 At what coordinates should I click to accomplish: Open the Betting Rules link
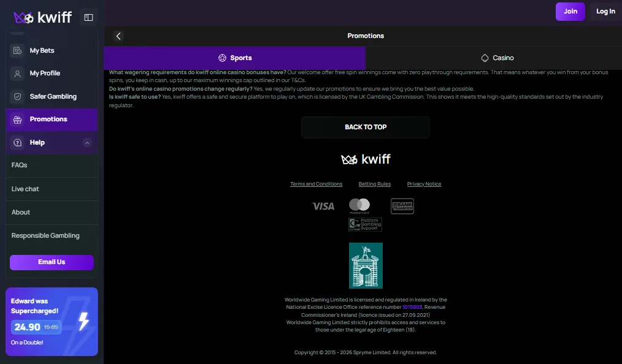coord(374,184)
